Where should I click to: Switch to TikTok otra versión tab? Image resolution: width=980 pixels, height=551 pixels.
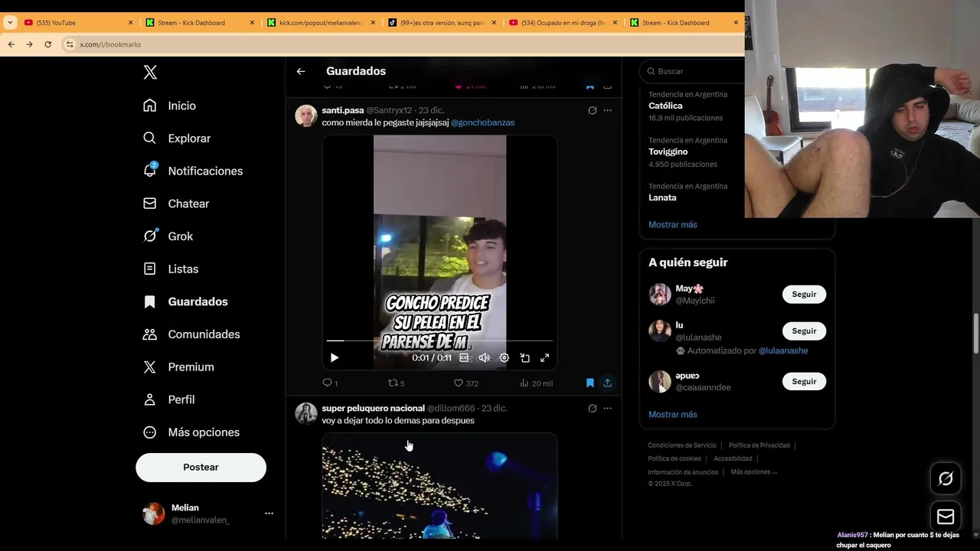click(x=443, y=23)
